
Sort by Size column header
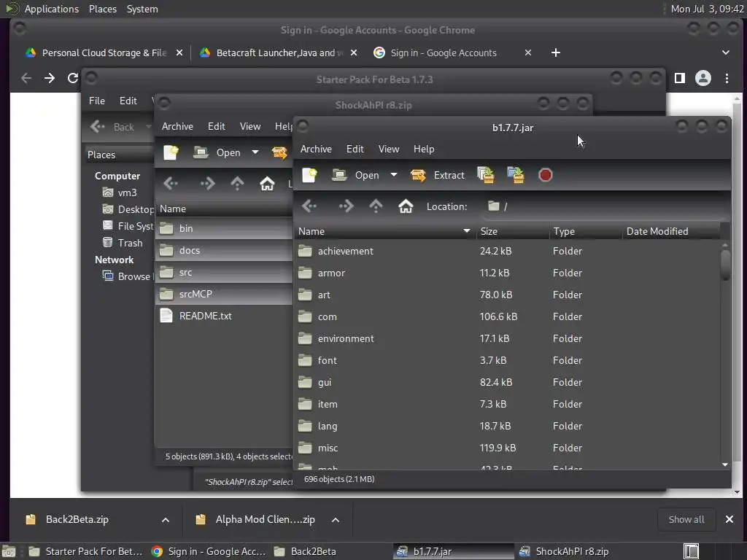click(x=513, y=231)
